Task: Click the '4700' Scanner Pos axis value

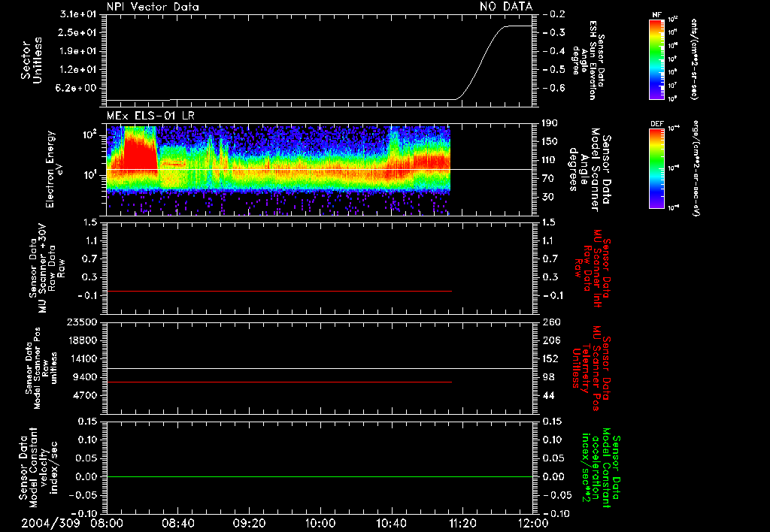Action: point(85,395)
